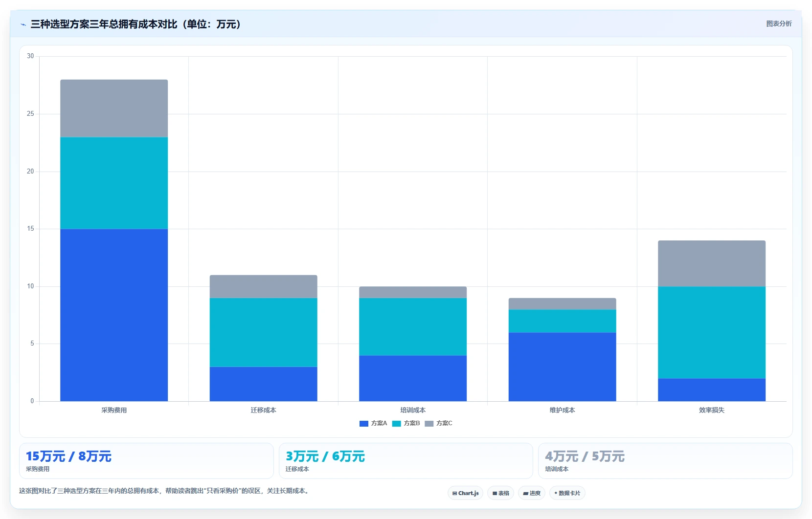The image size is (812, 519).
Task: Click 迁移成本 caption in the second data card
Action: point(297,469)
